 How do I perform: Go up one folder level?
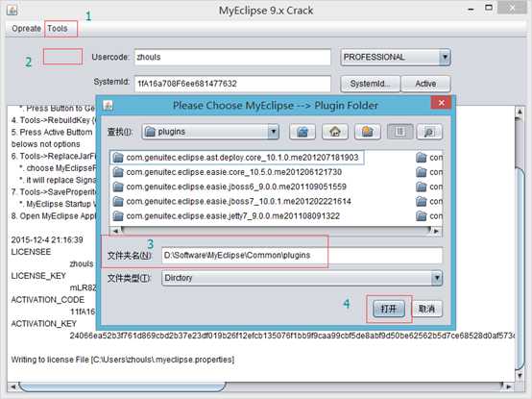(x=302, y=132)
